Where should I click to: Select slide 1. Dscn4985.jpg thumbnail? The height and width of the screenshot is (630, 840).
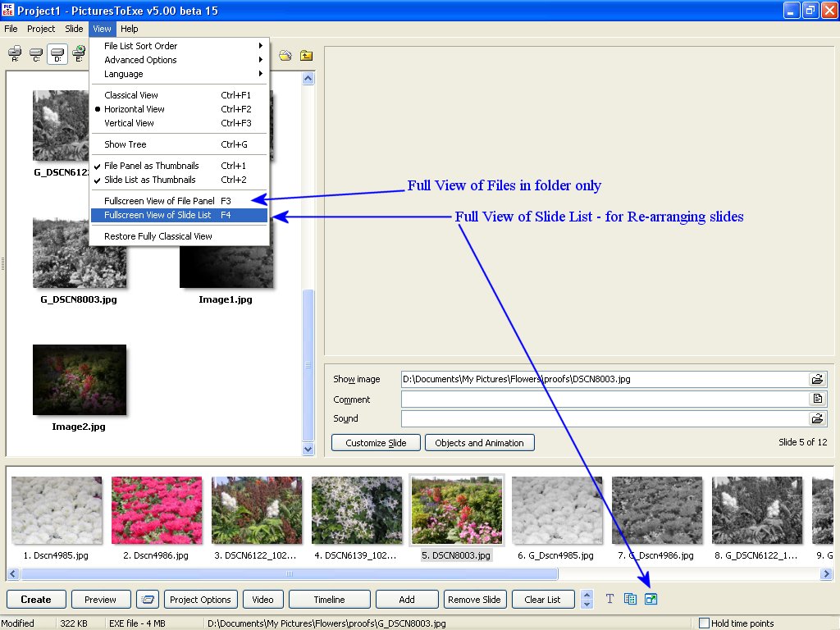[57, 511]
